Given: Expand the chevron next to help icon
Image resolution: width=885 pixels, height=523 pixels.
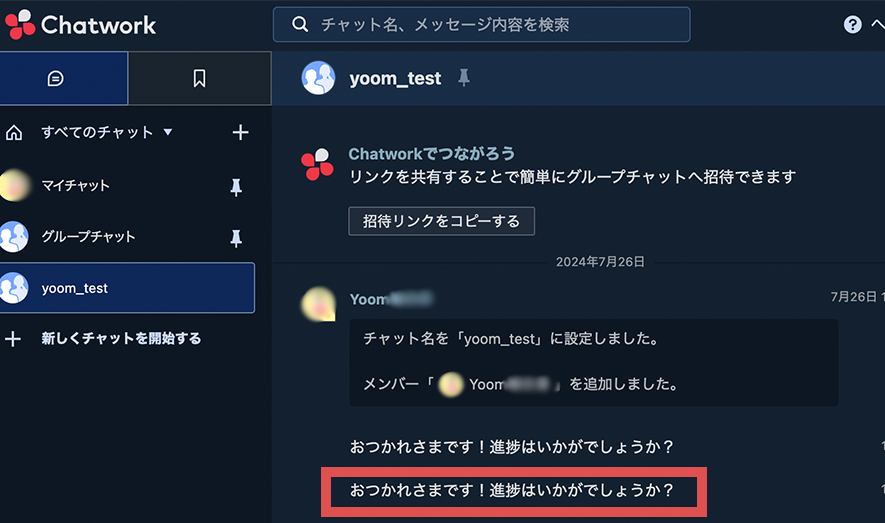Looking at the screenshot, I should pyautogui.click(x=878, y=24).
